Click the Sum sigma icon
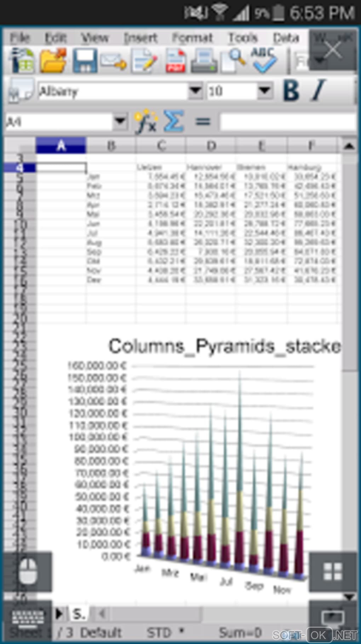 point(174,121)
